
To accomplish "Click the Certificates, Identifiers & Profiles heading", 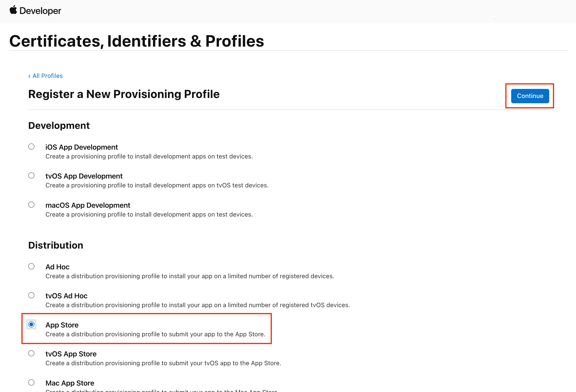I will pos(137,41).
